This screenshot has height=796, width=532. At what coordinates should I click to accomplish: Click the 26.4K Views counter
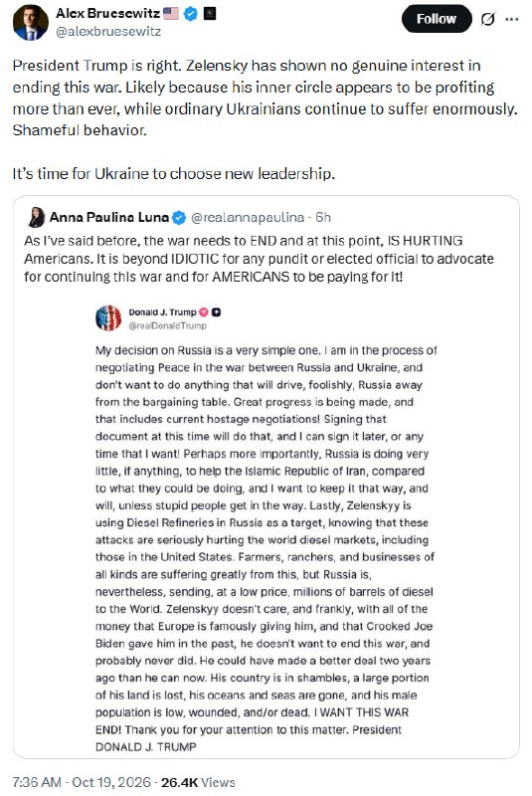(198, 782)
